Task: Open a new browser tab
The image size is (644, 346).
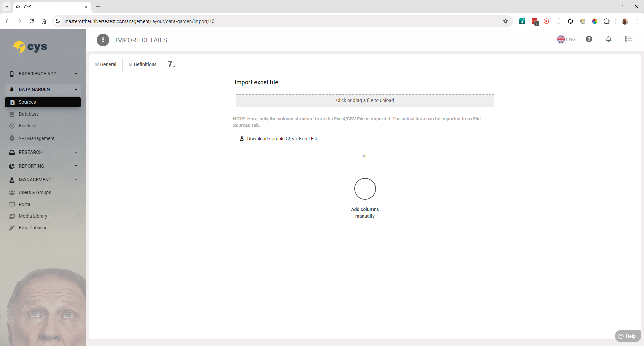Action: click(98, 7)
